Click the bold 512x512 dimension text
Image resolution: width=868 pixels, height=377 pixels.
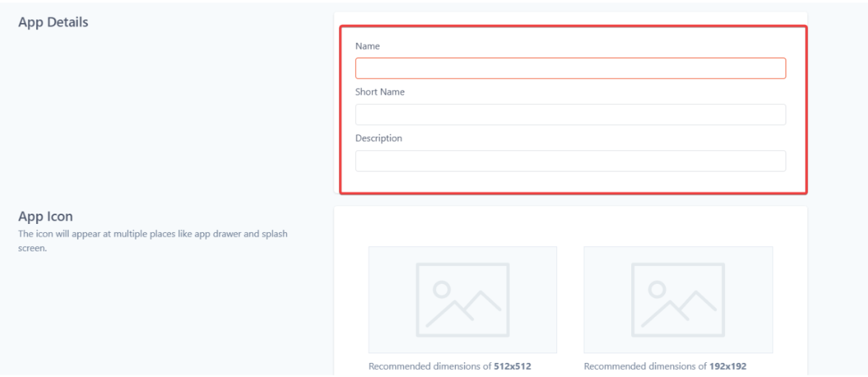512,366
